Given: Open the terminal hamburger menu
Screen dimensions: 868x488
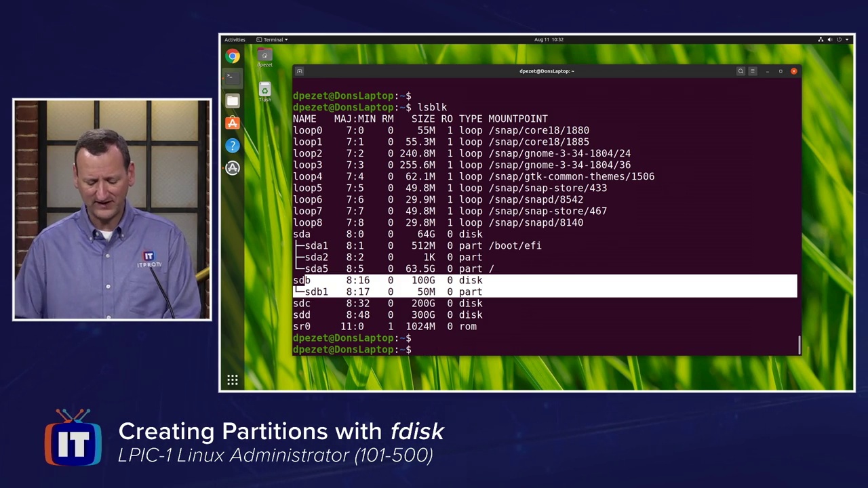Looking at the screenshot, I should click(x=752, y=71).
